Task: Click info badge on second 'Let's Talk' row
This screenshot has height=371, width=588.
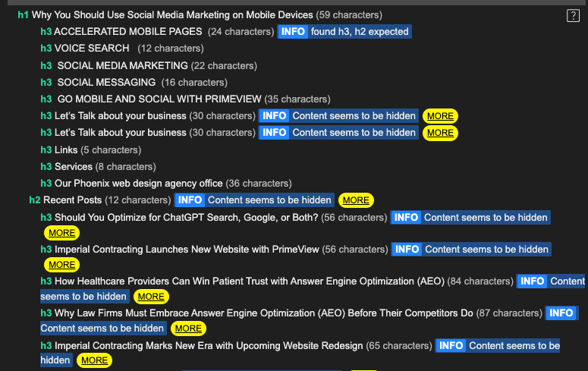Action: (x=338, y=133)
